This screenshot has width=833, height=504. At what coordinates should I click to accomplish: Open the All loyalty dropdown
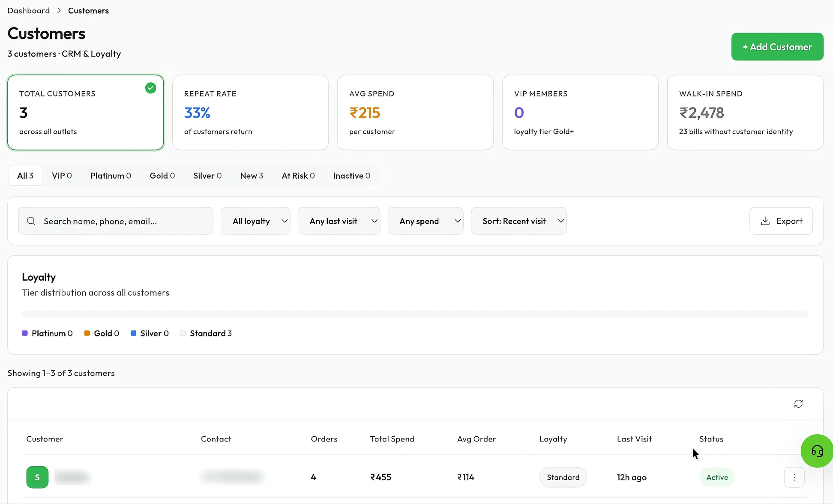[255, 221]
